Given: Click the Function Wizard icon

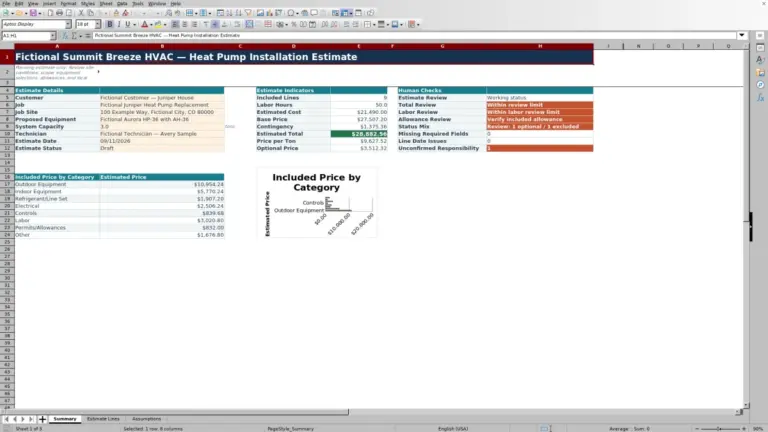Looking at the screenshot, I should [65, 36].
